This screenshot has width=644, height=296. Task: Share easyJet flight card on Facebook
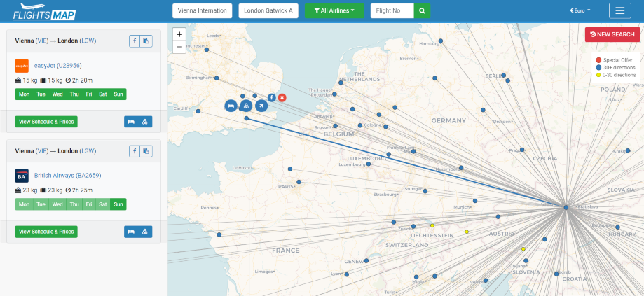[135, 41]
